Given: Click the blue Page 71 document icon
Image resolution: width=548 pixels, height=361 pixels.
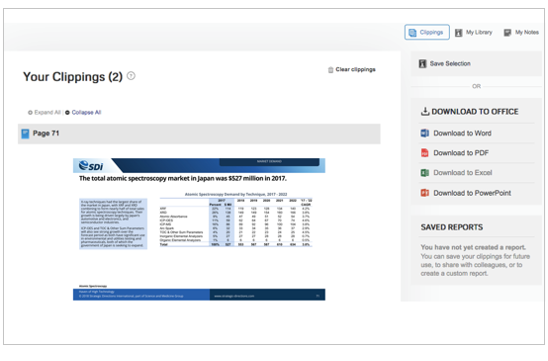Looking at the screenshot, I should point(25,133).
